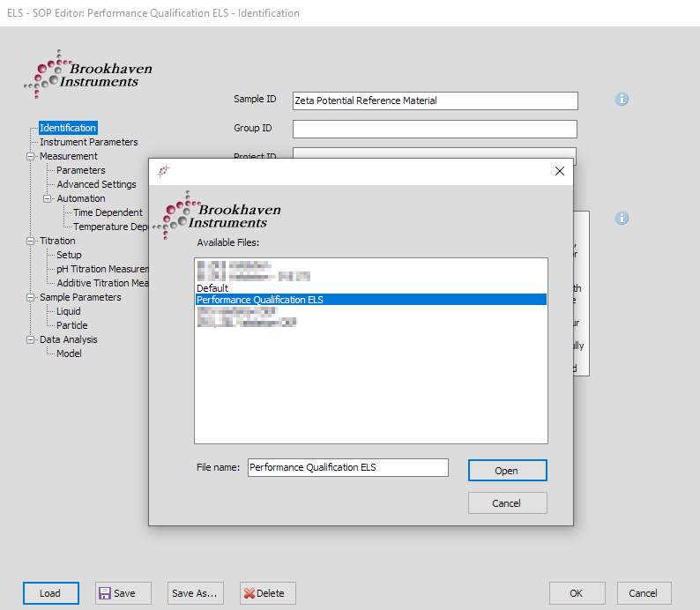700x610 pixels.
Task: Select the Liquid tree item
Action: tap(69, 311)
